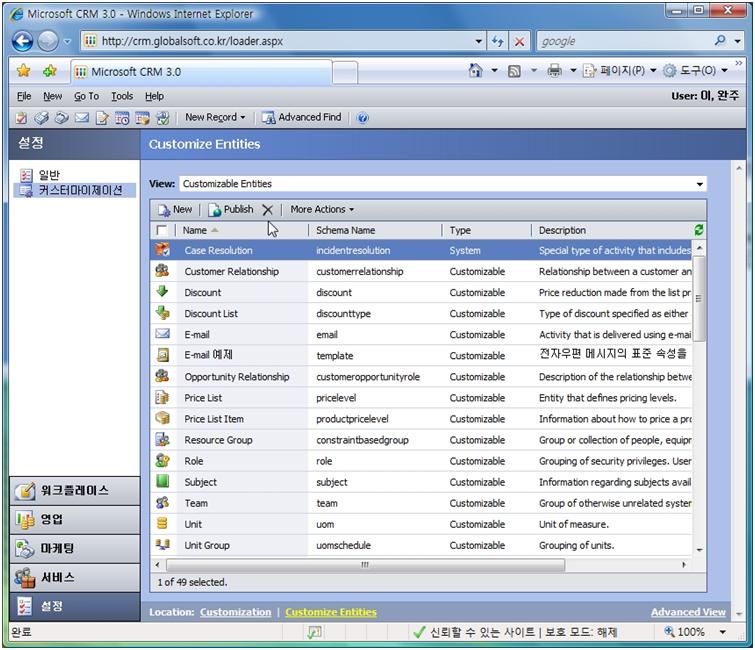Select the Microsoft CRM 3.0 browser tab
755x650 pixels.
(x=201, y=72)
